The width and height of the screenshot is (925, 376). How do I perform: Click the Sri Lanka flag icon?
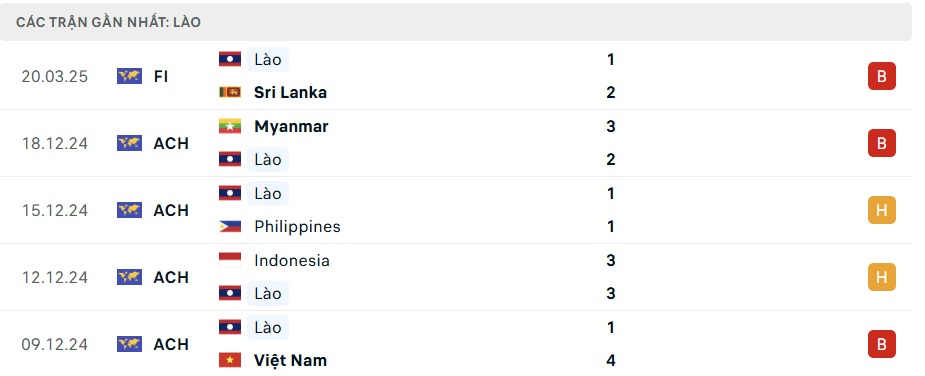[229, 92]
